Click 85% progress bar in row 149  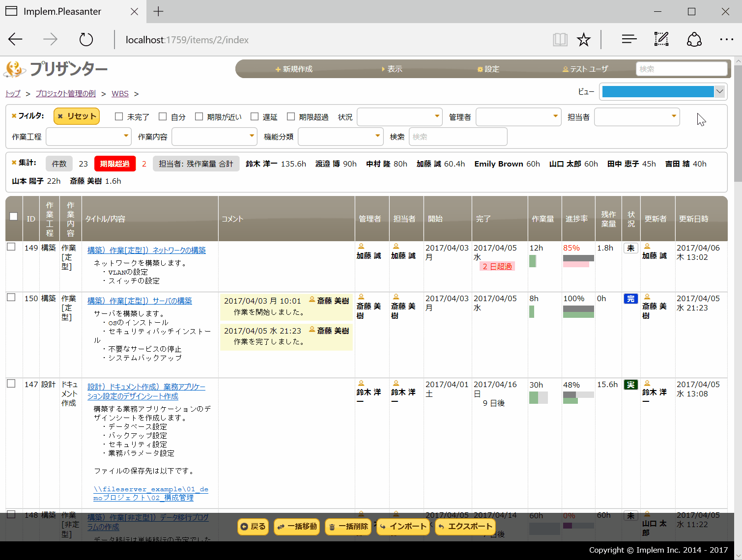pos(578,261)
